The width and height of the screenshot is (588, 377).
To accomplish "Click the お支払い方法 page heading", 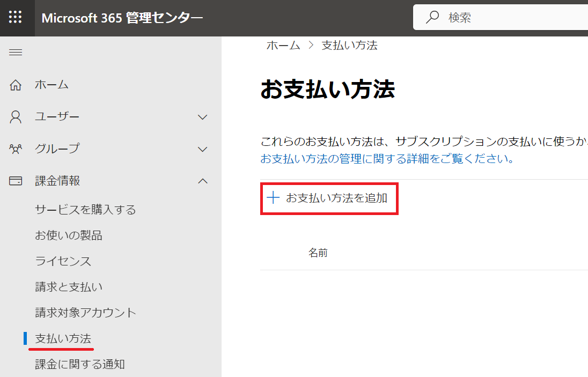I will point(328,90).
